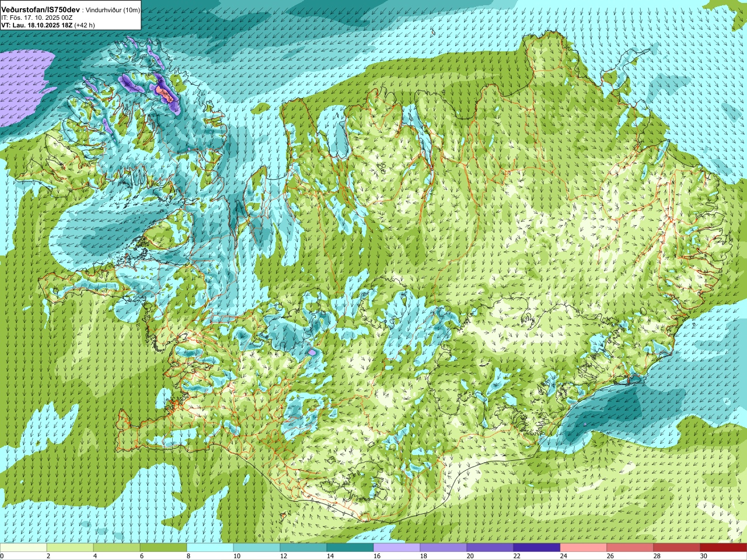Click the "(+42 h)" forecast offset text
Screen dimensions: 747x560
click(x=85, y=26)
